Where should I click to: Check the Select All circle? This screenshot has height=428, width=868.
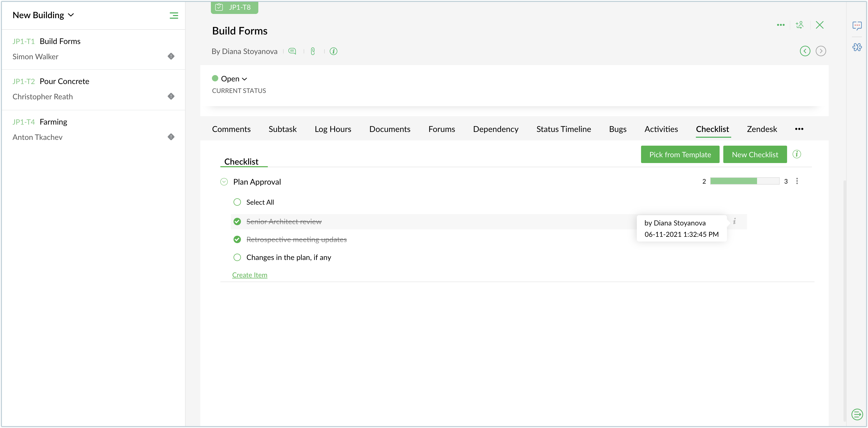click(237, 202)
